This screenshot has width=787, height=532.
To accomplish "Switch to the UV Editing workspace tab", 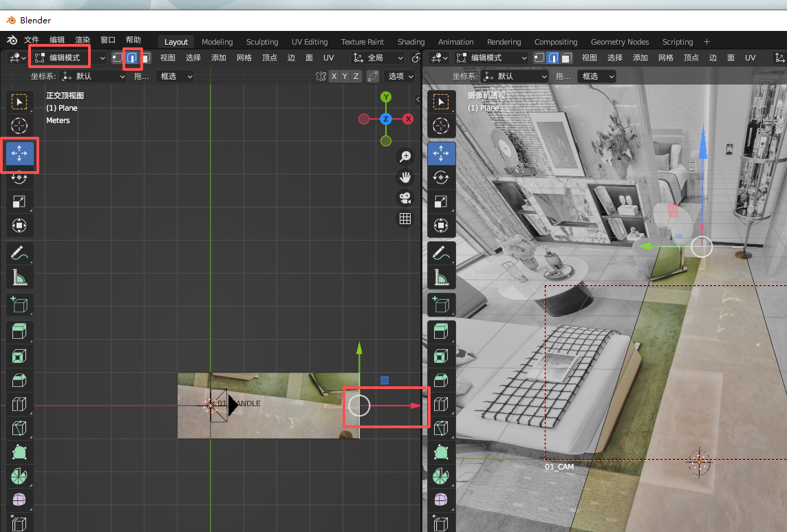I will [310, 42].
